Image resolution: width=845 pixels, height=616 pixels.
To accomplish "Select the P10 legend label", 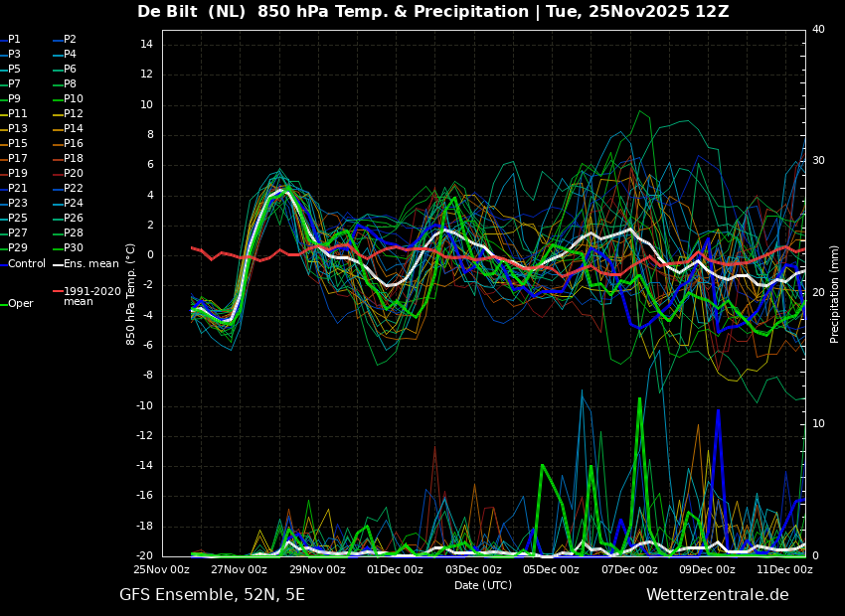I will (x=68, y=98).
